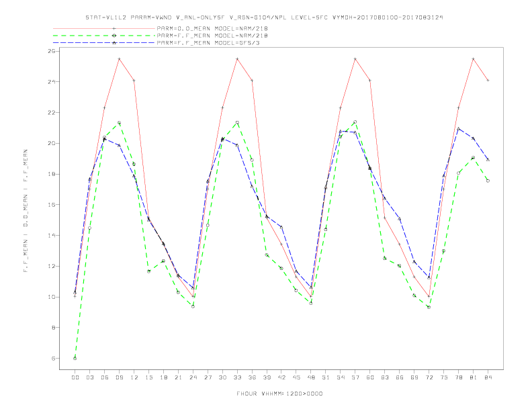Click the blue dashed line sample in legend
This screenshot has height=411, width=532.
[x=104, y=43]
